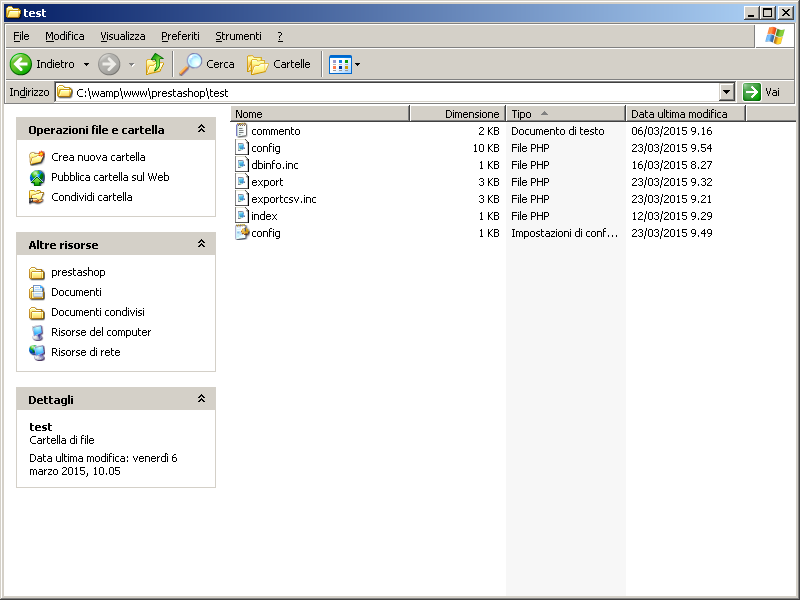This screenshot has width=800, height=600.
Task: Open the Risorse del computer link
Action: 101,332
